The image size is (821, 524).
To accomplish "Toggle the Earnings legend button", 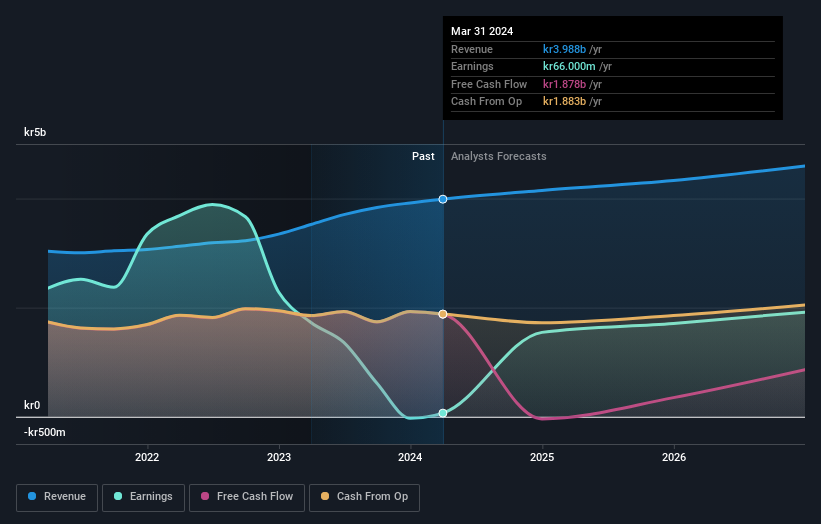I will click(x=143, y=497).
